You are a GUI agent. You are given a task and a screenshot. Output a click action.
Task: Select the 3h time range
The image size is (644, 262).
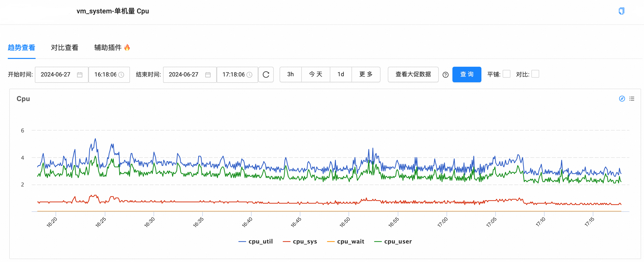tap(291, 75)
